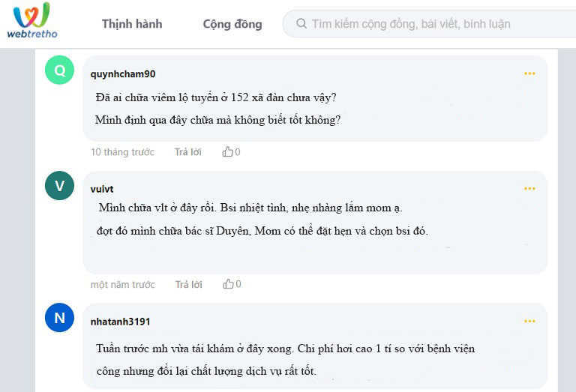Click the search magnifier icon
This screenshot has width=576, height=392.
point(301,23)
